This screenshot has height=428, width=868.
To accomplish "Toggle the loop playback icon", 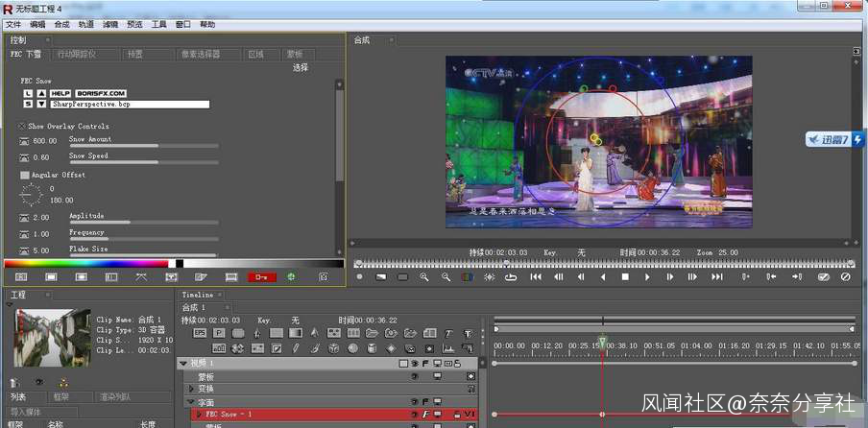I will (x=511, y=277).
